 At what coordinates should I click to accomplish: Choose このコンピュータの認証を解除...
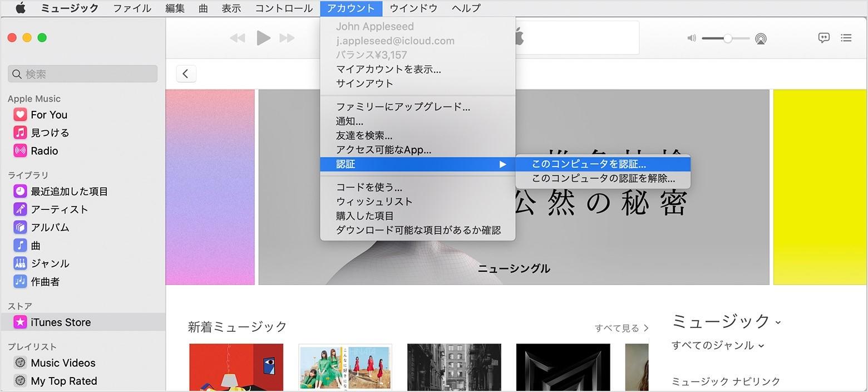603,179
